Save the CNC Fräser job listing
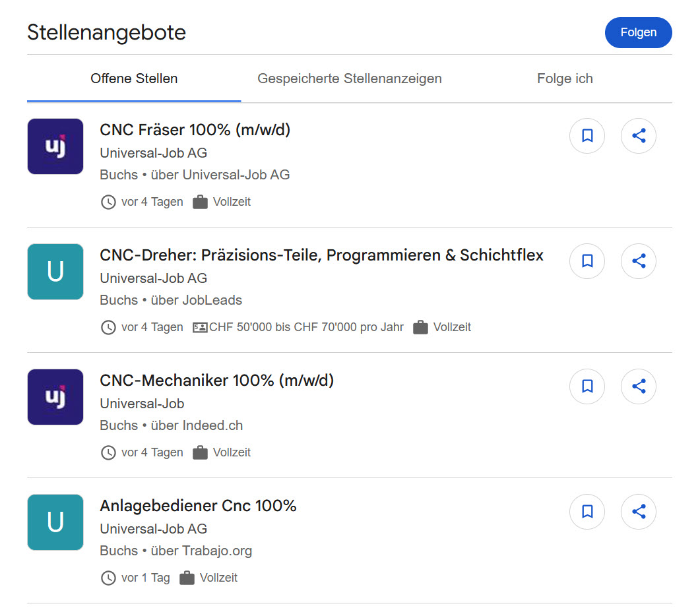This screenshot has width=700, height=614. 587,135
